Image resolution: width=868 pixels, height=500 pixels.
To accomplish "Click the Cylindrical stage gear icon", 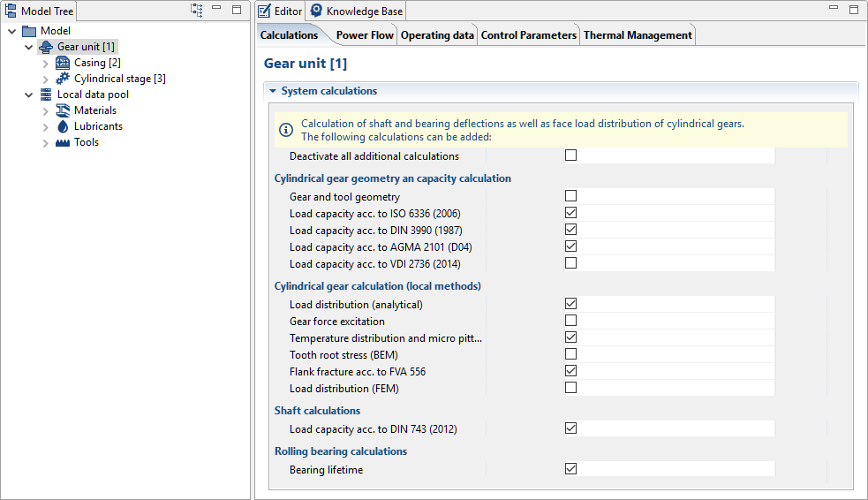I will (x=63, y=79).
